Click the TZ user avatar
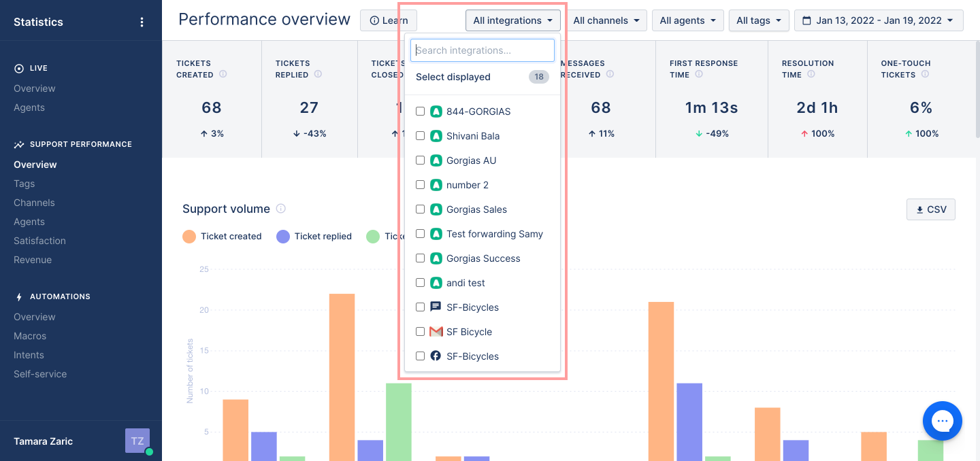980x461 pixels. pos(137,441)
